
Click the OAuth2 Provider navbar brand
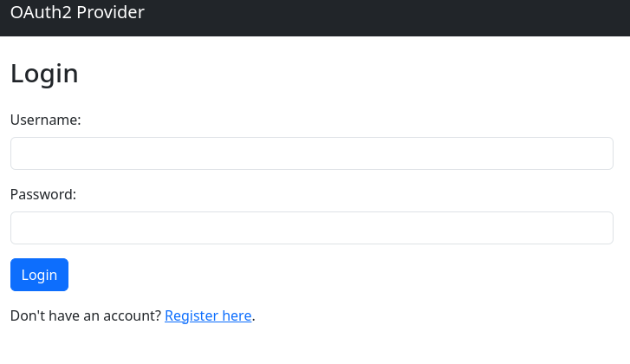click(77, 12)
